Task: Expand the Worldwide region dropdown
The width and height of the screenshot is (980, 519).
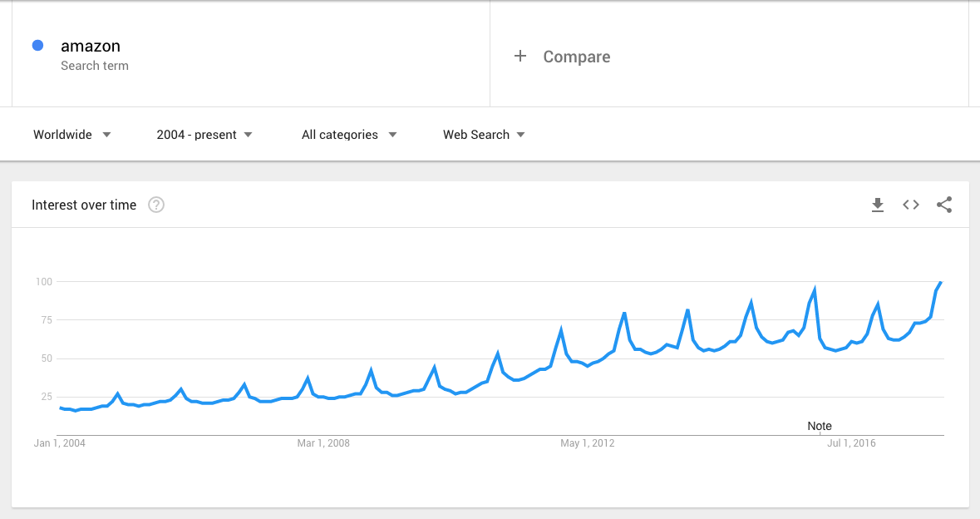Action: pyautogui.click(x=71, y=135)
